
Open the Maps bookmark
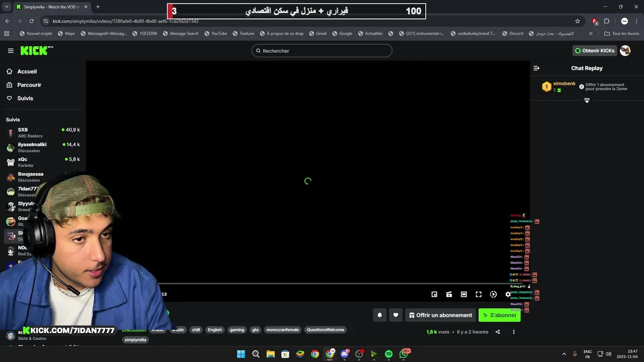pos(66,34)
